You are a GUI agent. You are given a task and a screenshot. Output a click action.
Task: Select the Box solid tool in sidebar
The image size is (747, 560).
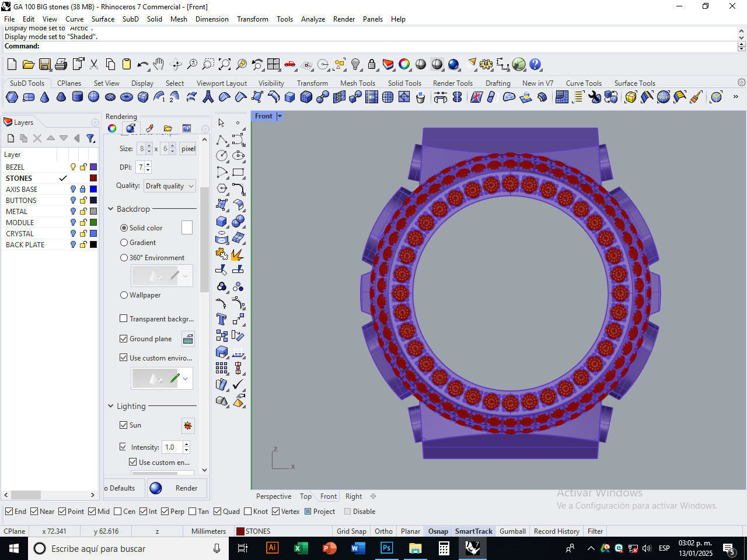click(221, 221)
